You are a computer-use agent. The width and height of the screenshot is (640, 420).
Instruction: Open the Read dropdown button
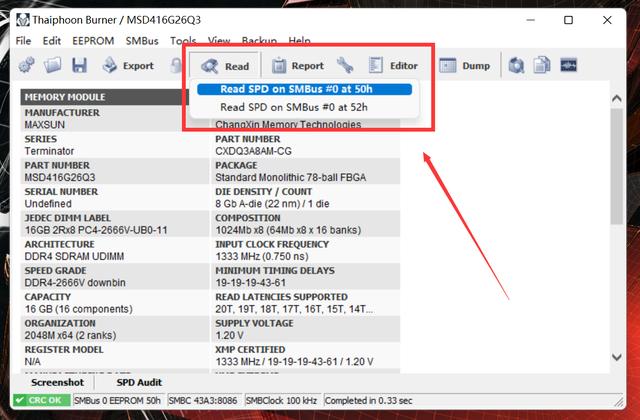coord(224,66)
